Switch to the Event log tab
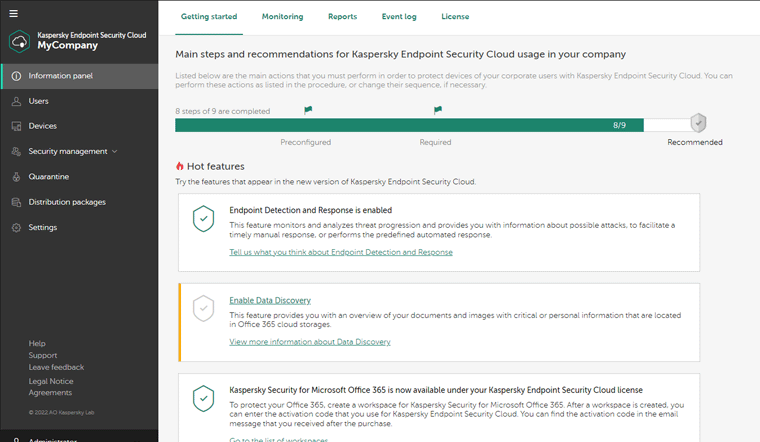760x442 pixels. click(x=399, y=16)
